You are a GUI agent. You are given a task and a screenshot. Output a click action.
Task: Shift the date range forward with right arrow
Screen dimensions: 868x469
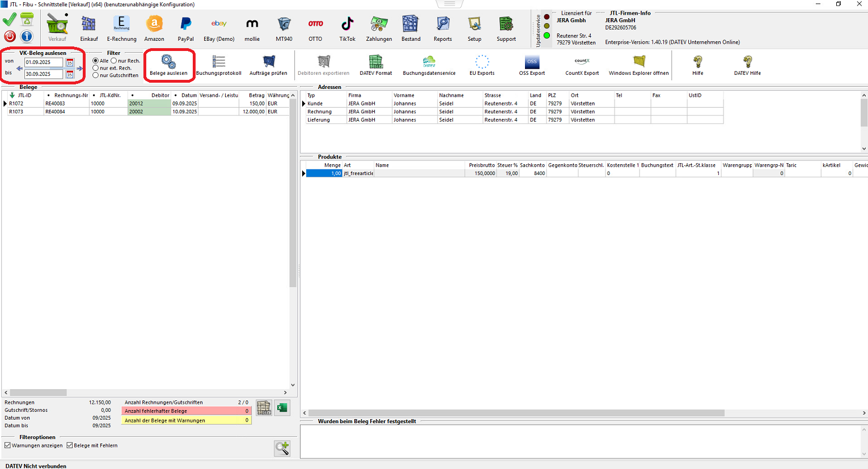(80, 69)
